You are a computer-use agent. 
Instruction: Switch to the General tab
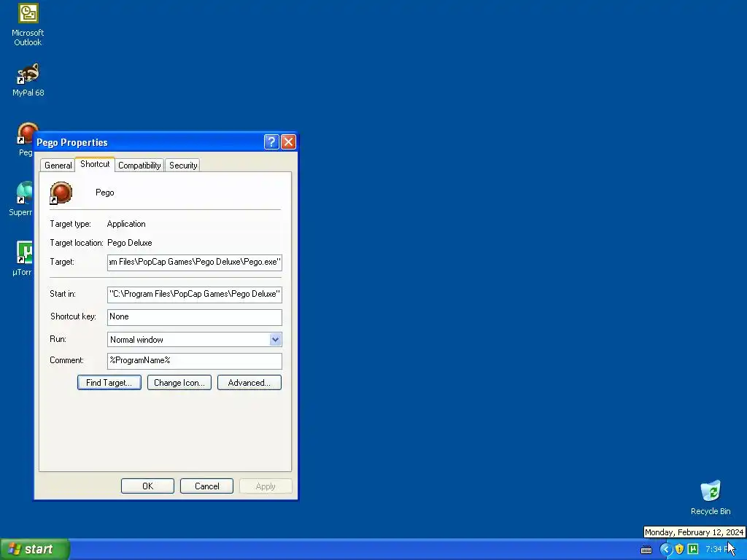point(58,166)
